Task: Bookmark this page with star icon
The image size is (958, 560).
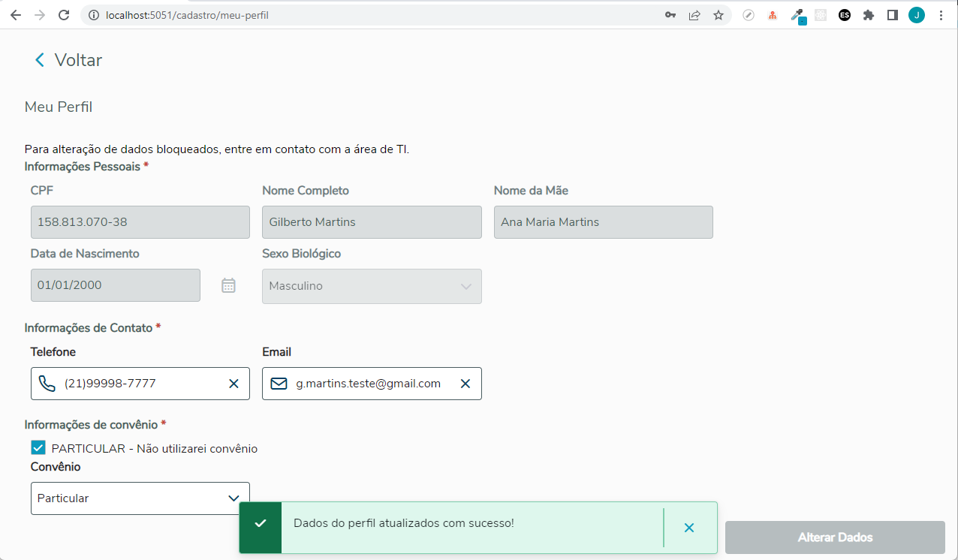Action: point(718,15)
